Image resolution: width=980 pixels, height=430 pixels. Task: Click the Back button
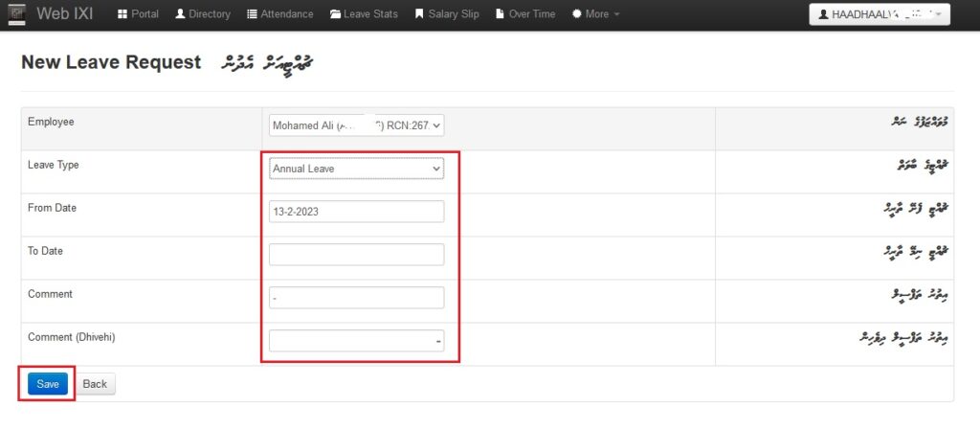click(x=95, y=384)
